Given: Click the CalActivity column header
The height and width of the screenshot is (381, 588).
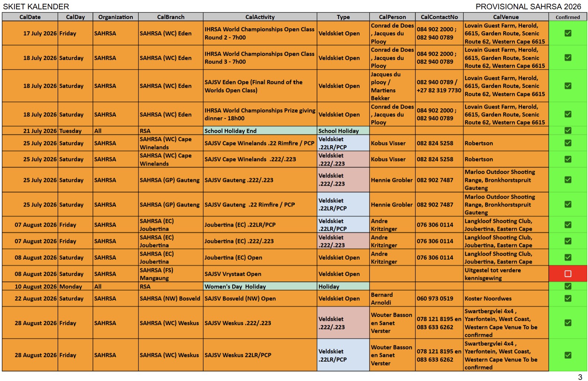Looking at the screenshot, I should [260, 17].
